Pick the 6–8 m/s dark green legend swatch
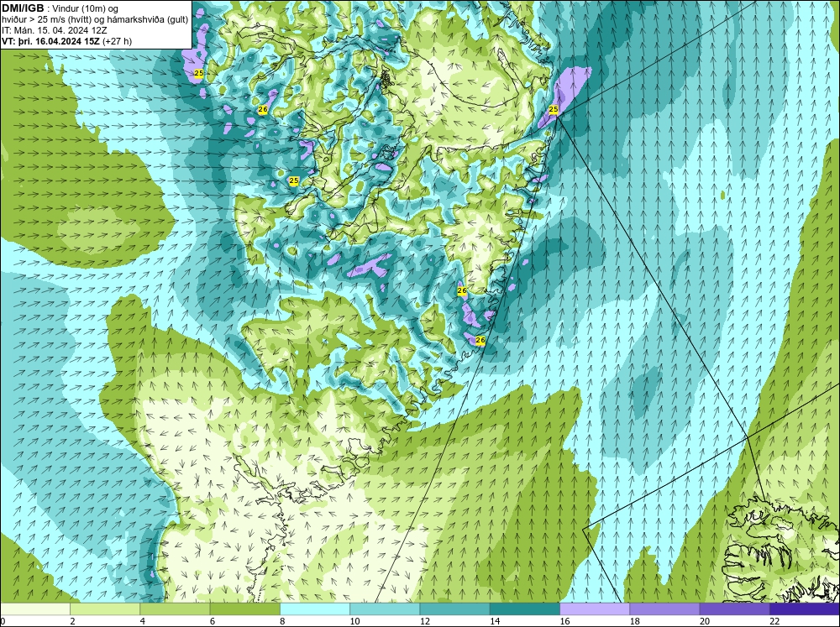The width and height of the screenshot is (840, 627). 244,609
